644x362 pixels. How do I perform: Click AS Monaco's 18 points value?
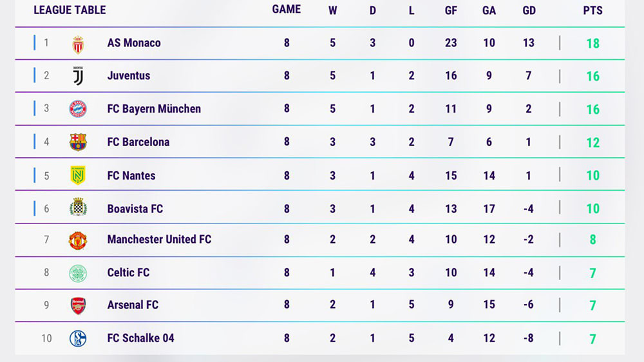pyautogui.click(x=592, y=43)
